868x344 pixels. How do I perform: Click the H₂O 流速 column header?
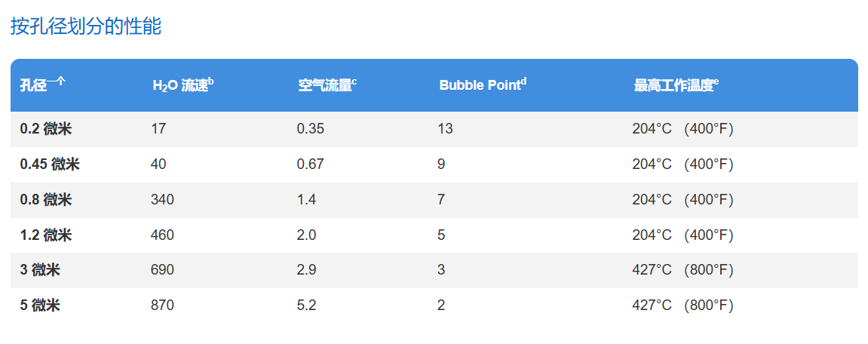click(x=183, y=84)
